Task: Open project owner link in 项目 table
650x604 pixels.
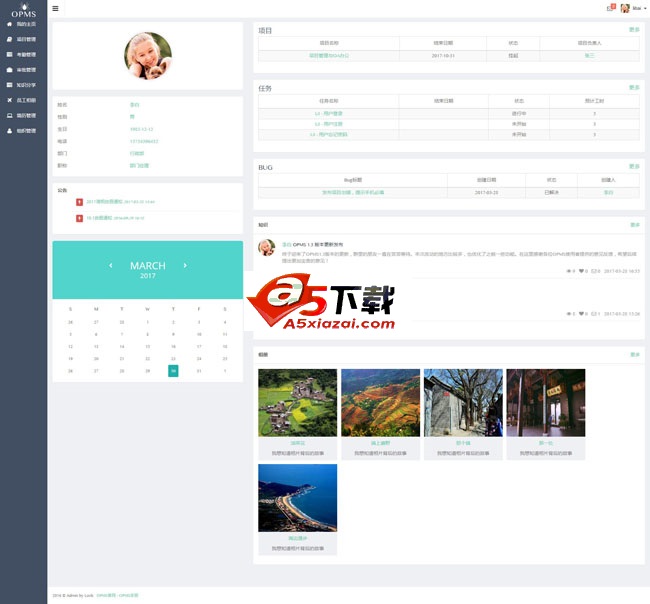Action: pos(589,56)
